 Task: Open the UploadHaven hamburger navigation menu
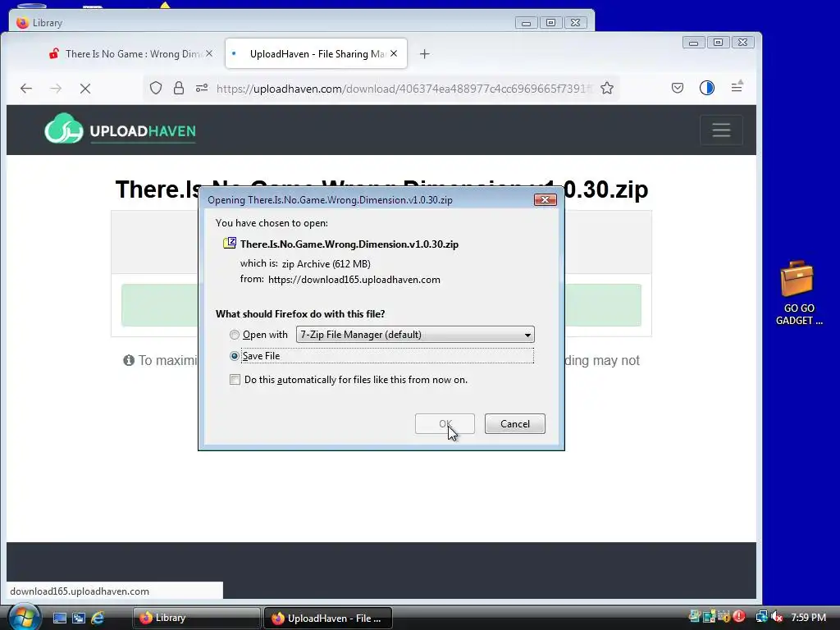(x=721, y=130)
